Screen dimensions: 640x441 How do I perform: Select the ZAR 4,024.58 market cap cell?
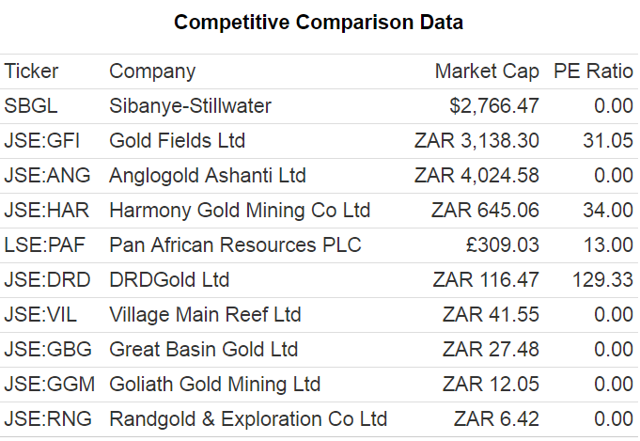[477, 176]
